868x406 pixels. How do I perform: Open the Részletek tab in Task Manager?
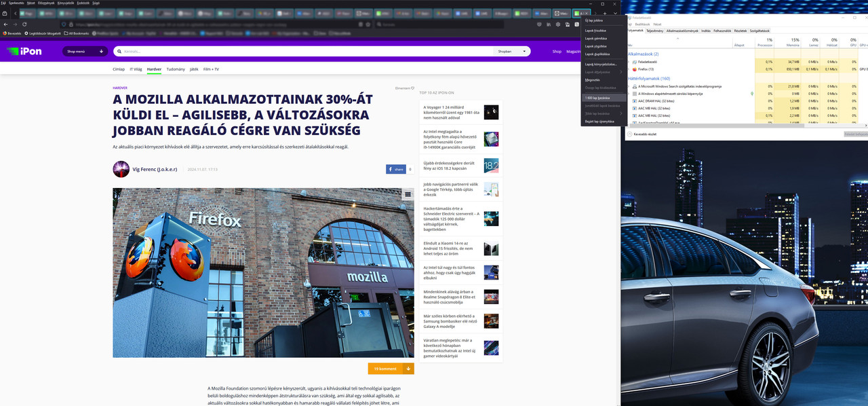pyautogui.click(x=741, y=31)
